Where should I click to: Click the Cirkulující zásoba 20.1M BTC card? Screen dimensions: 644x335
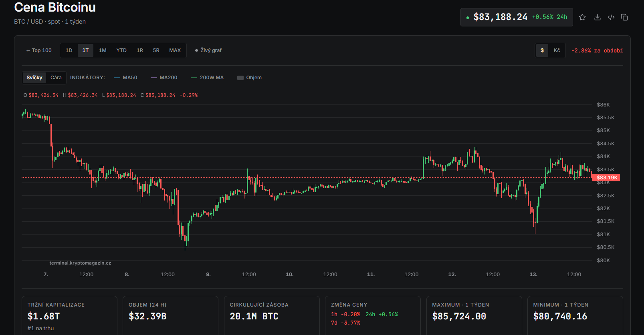272,315
